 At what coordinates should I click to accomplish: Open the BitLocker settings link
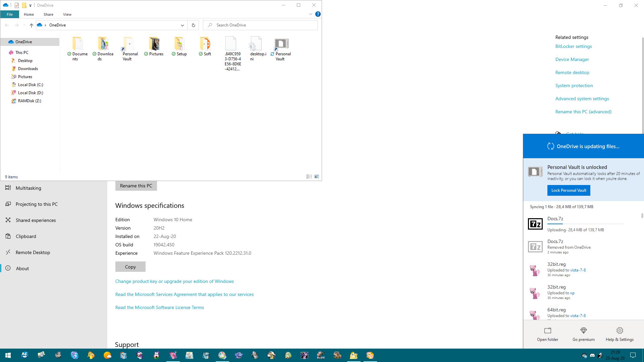573,47
